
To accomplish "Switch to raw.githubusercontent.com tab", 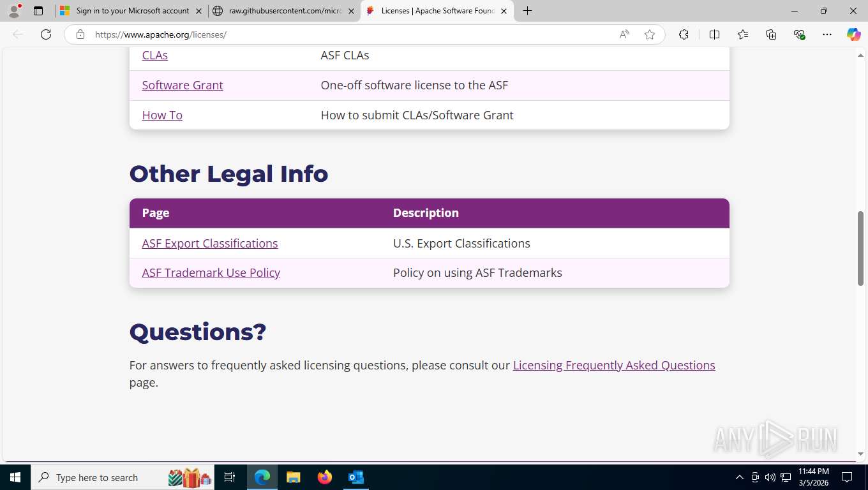I will [x=285, y=11].
